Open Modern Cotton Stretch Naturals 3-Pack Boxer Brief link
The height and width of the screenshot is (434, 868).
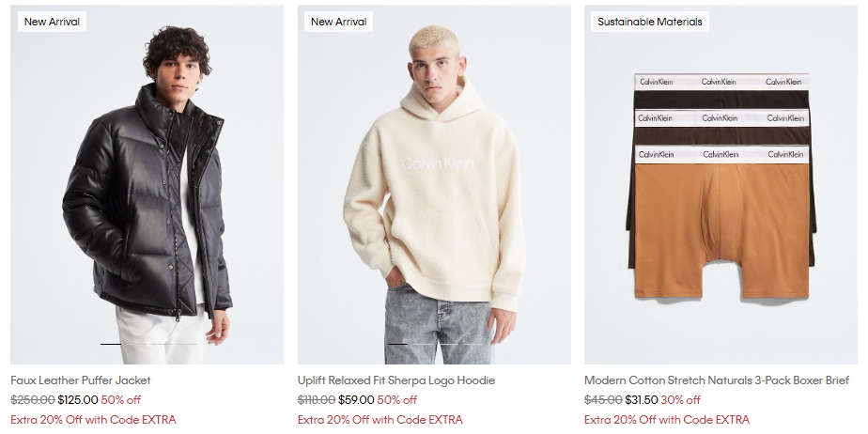(717, 380)
